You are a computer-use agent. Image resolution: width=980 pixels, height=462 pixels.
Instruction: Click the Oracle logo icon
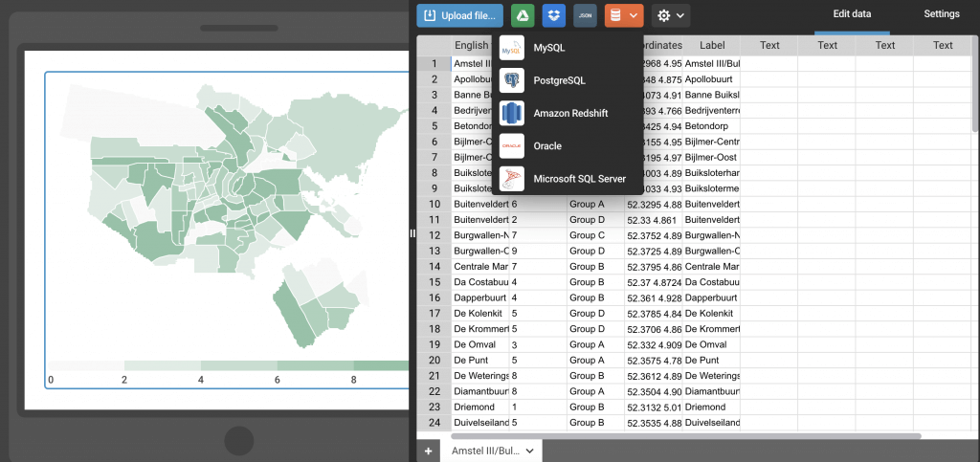(x=513, y=145)
